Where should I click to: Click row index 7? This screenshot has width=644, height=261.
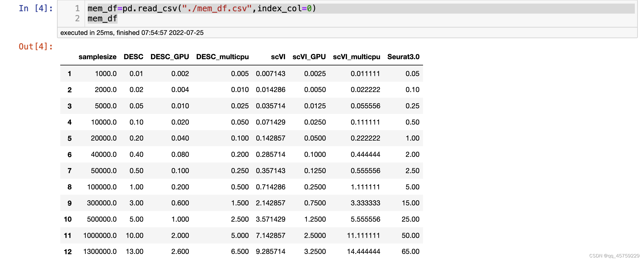click(x=69, y=171)
